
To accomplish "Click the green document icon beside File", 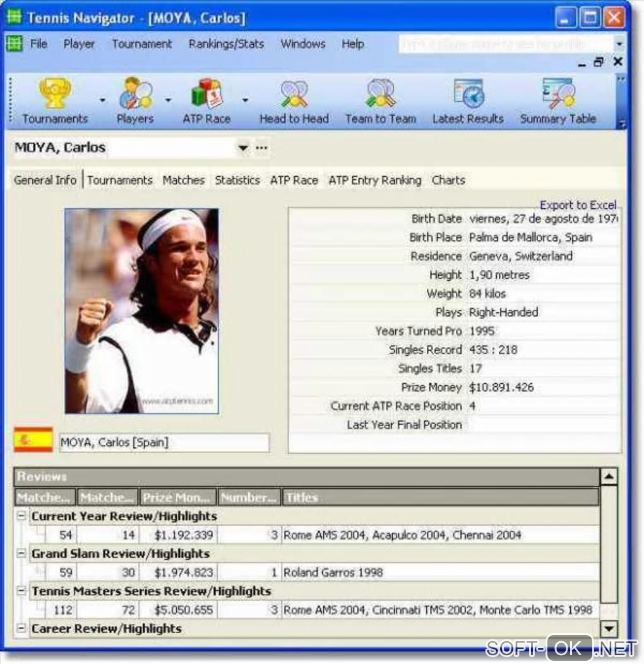I will point(14,44).
